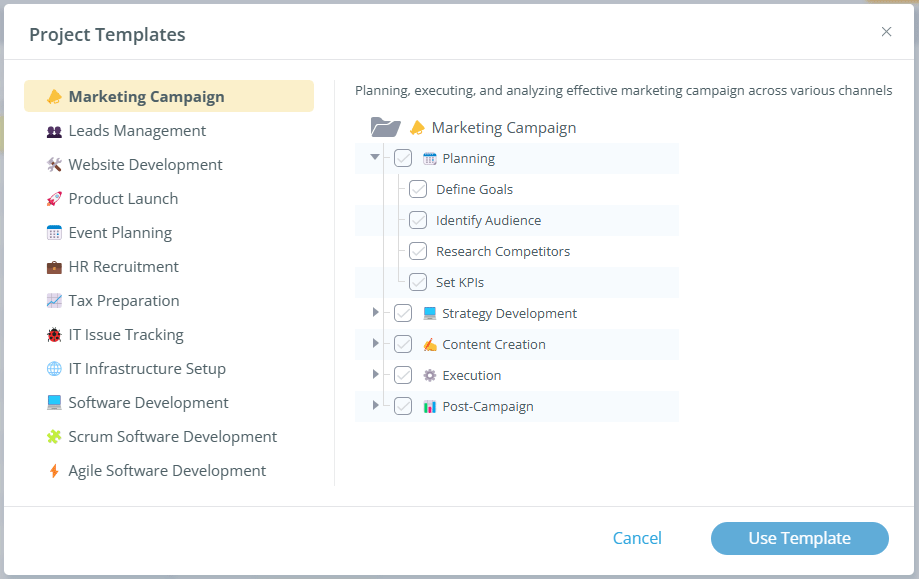Select the Event Planning calendar icon
Screen dimensions: 919x579
53,232
